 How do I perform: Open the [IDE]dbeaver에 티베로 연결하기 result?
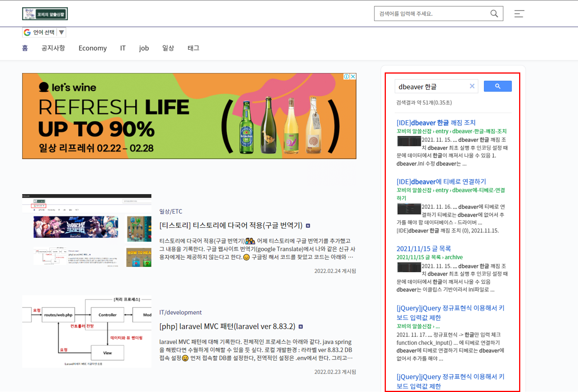[441, 182]
